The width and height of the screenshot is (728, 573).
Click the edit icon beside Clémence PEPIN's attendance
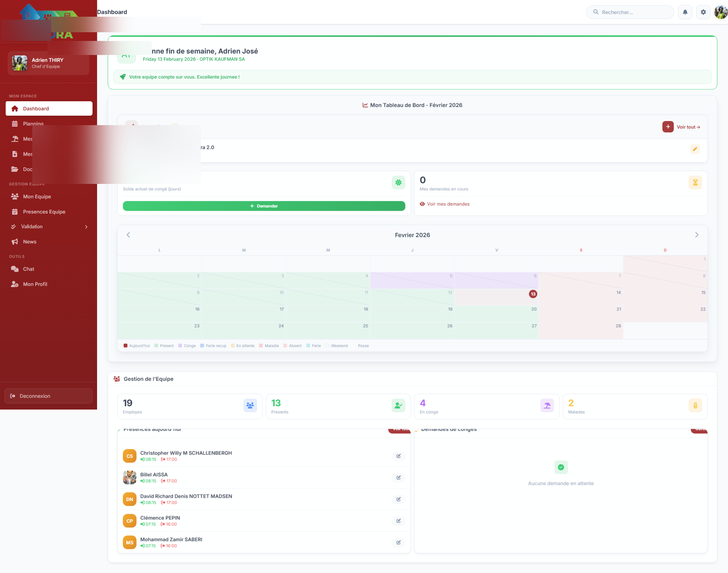tap(399, 521)
